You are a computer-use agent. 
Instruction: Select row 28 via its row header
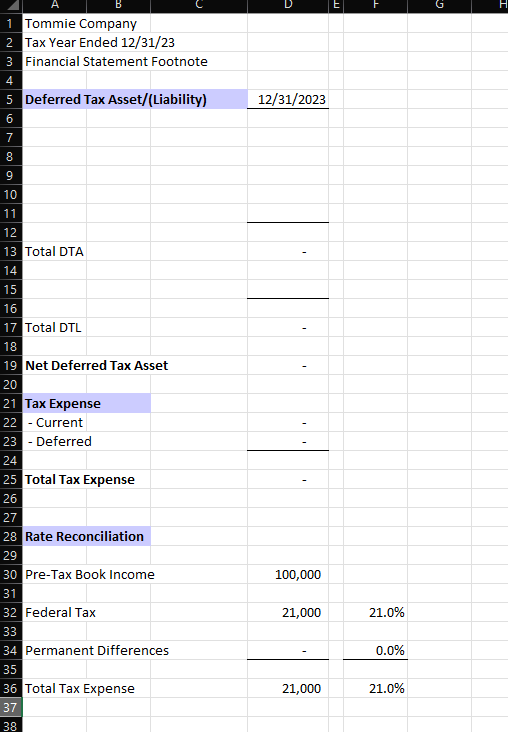(x=11, y=536)
